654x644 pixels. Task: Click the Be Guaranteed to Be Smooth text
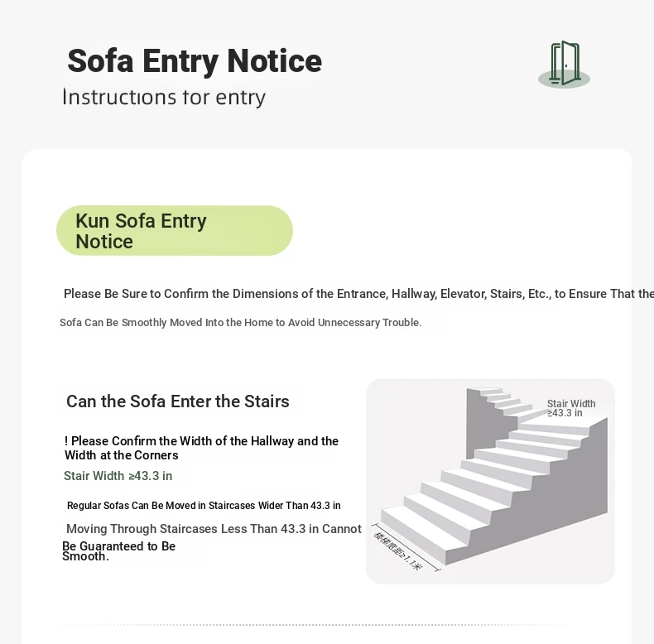pyautogui.click(x=119, y=551)
